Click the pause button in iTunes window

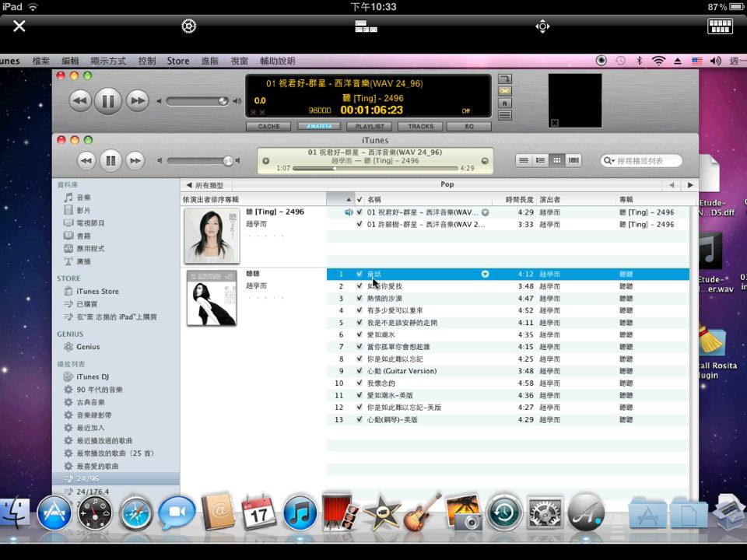tap(110, 161)
